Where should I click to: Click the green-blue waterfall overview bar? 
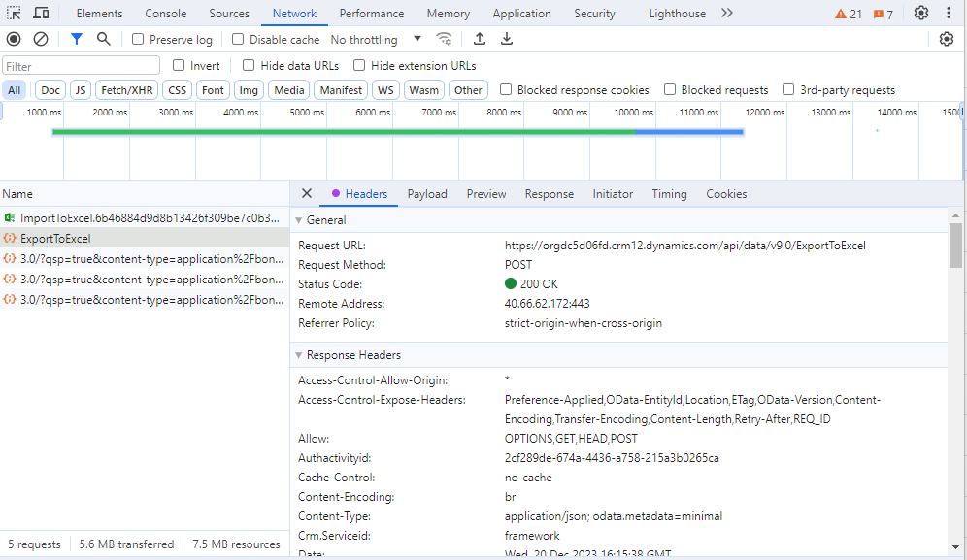[398, 132]
